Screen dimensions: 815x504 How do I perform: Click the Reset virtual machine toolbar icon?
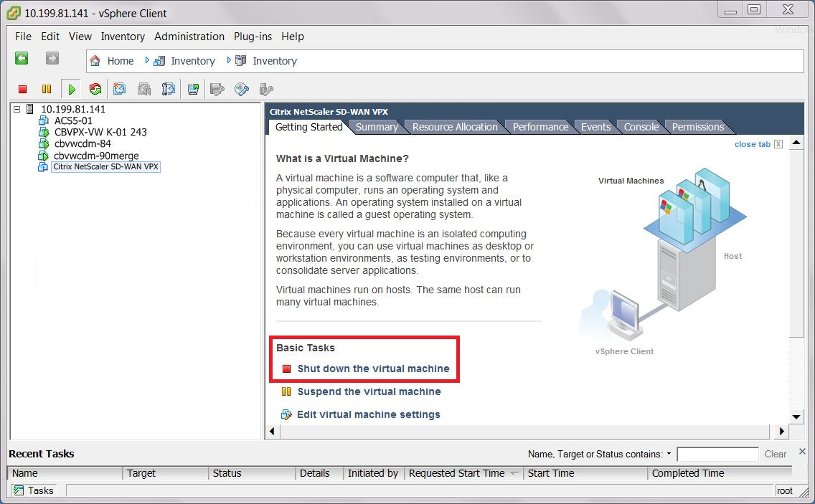click(x=95, y=90)
